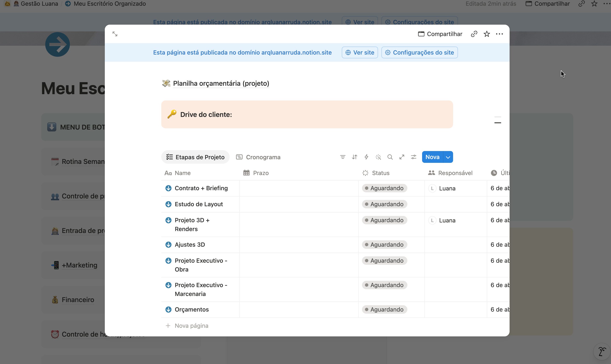
Task: Open the Contrato + Briefing row
Action: click(x=201, y=188)
